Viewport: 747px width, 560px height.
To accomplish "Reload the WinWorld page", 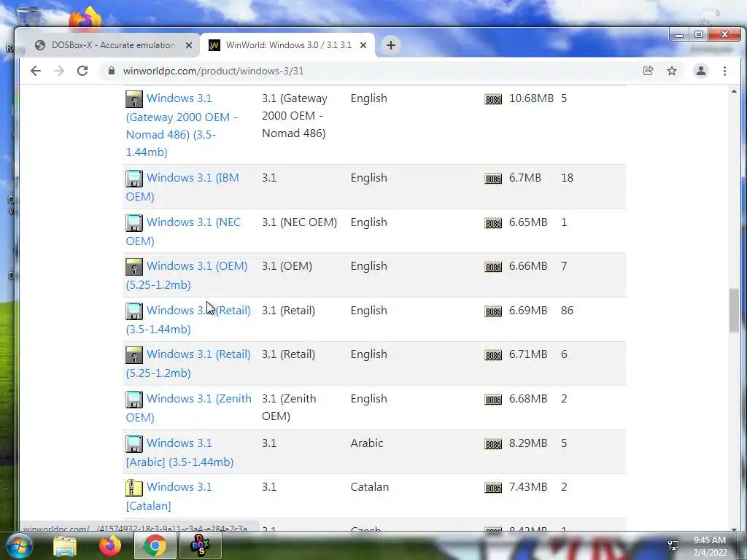I will click(82, 71).
